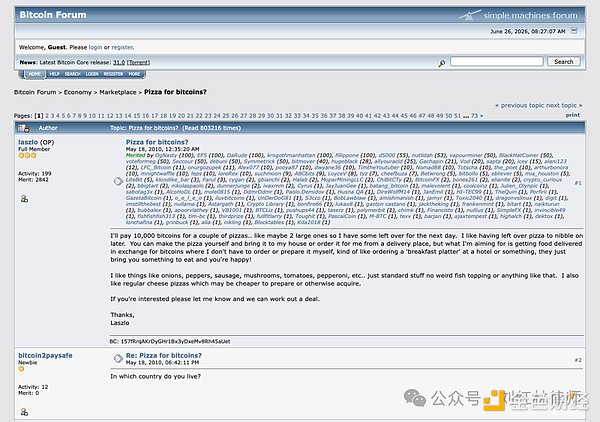Click the message icon on reply #2
The height and width of the screenshot is (422, 600).
tap(118, 358)
